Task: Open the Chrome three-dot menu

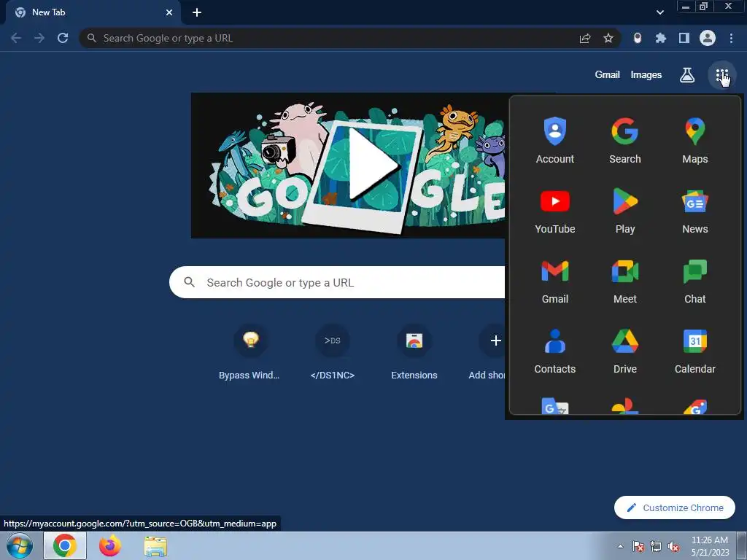Action: [731, 38]
